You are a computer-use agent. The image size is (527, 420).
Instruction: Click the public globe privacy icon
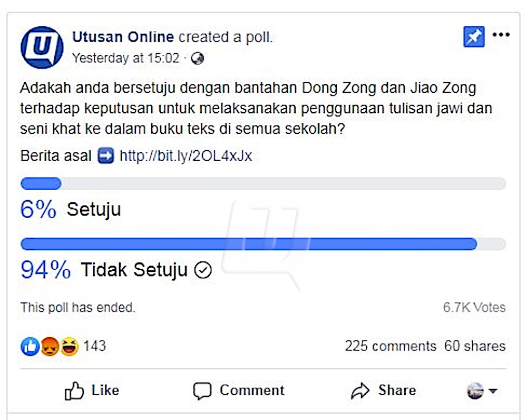198,58
